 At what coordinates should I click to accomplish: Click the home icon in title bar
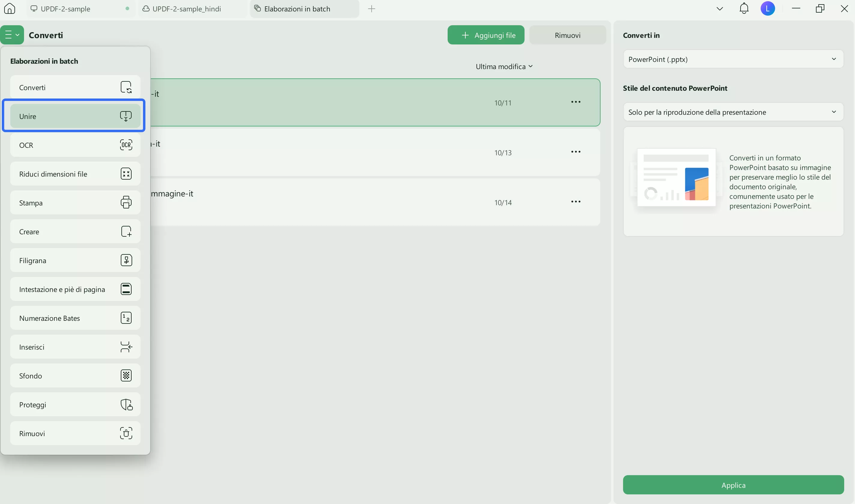coord(10,8)
